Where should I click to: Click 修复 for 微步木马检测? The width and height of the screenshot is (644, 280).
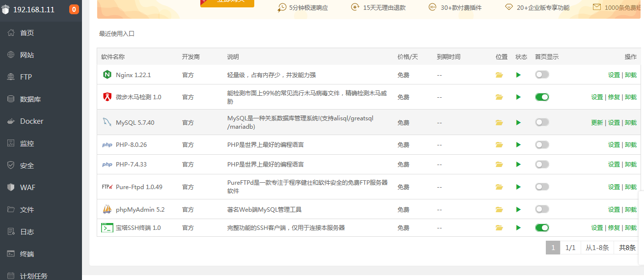click(614, 97)
